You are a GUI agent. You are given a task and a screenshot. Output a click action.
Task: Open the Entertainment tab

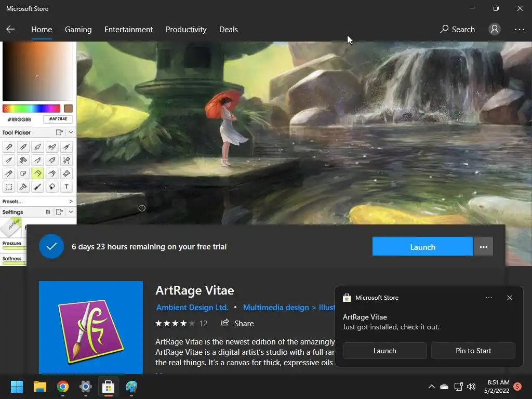point(128,30)
